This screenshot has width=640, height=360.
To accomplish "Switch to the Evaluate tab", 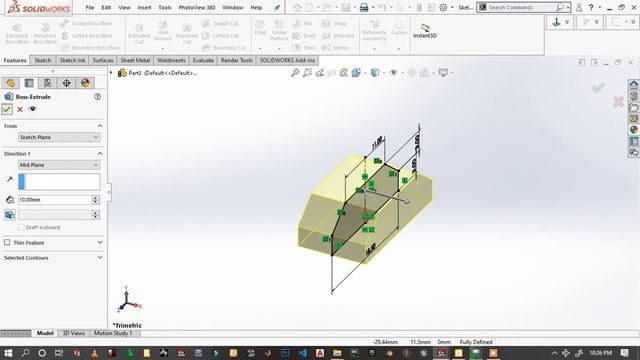I will (x=203, y=60).
